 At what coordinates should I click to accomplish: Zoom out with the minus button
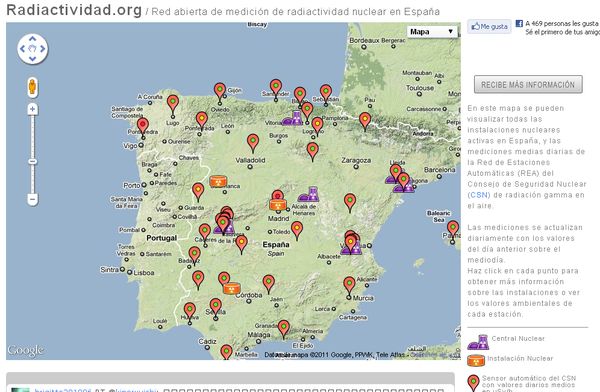click(33, 199)
